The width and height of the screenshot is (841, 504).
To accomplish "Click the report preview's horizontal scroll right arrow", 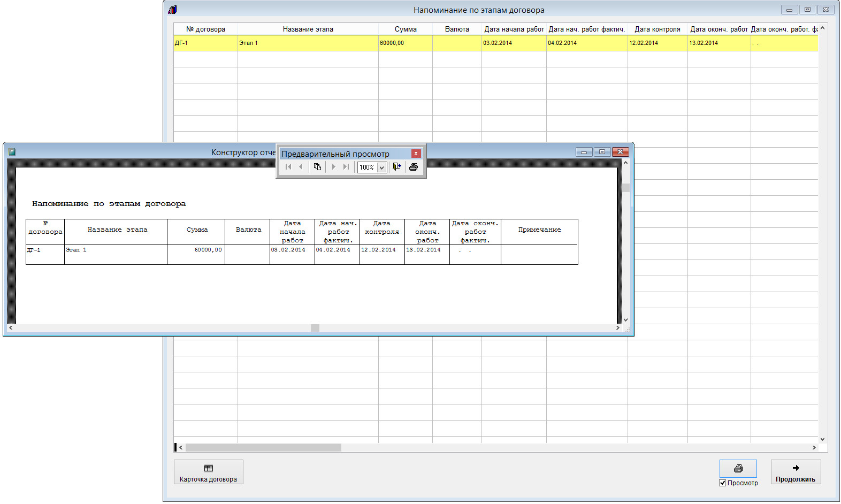I will point(618,327).
